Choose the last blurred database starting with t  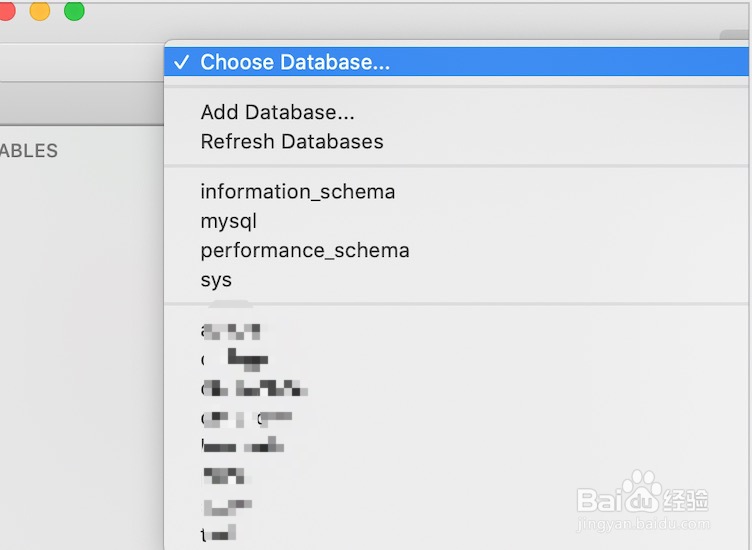(x=218, y=534)
